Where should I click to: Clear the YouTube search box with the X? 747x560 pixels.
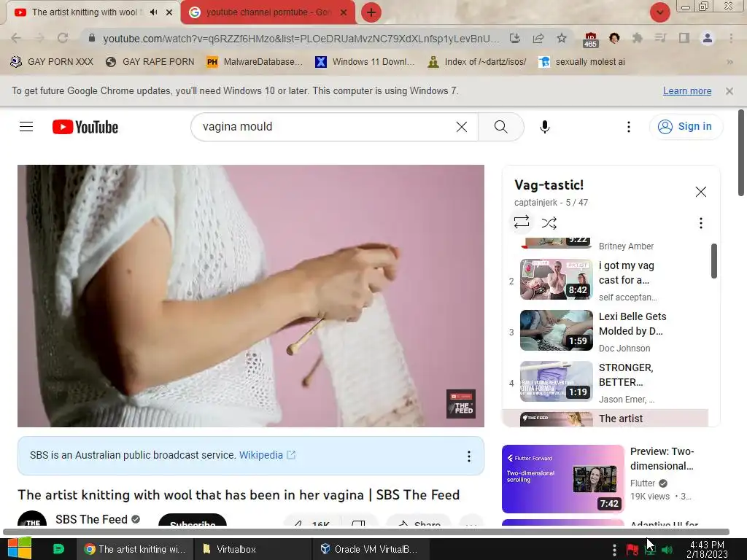click(462, 127)
